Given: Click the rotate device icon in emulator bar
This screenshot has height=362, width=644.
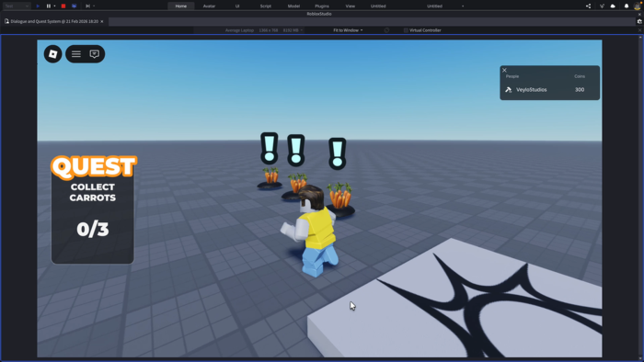Looking at the screenshot, I should click(386, 30).
